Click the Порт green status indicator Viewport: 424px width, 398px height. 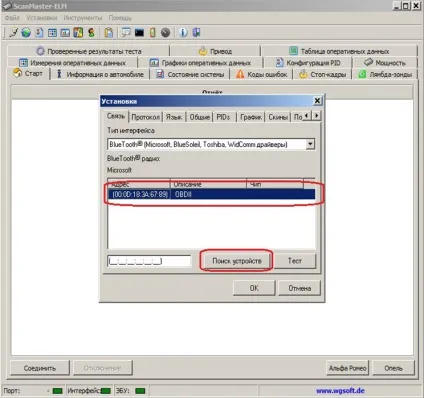coord(58,390)
